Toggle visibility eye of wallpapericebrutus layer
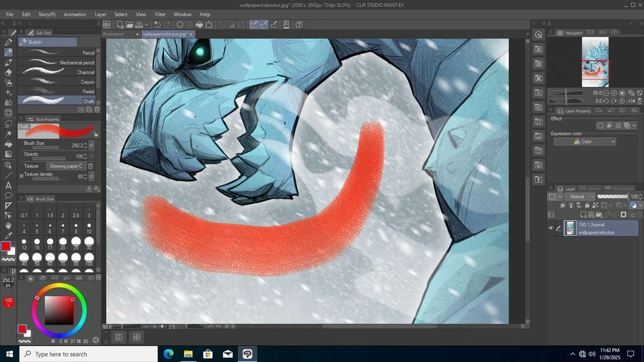 point(551,228)
